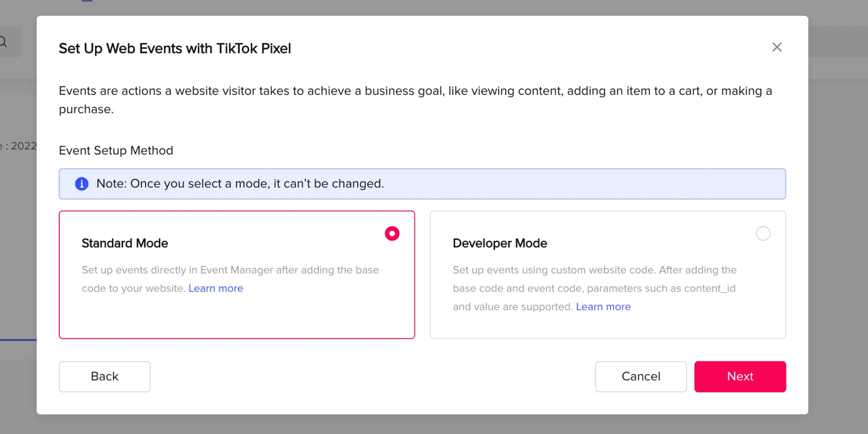
Task: Click the 'Event Setup Method' label
Action: point(116,150)
